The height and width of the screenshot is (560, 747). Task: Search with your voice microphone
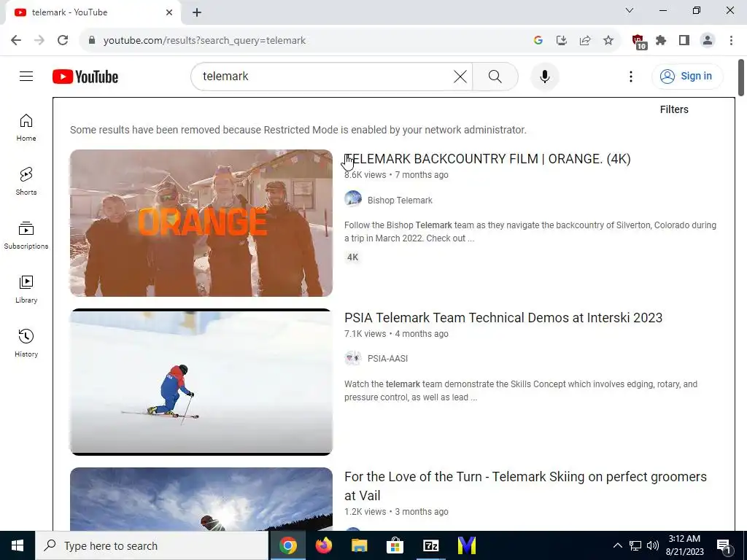(544, 76)
